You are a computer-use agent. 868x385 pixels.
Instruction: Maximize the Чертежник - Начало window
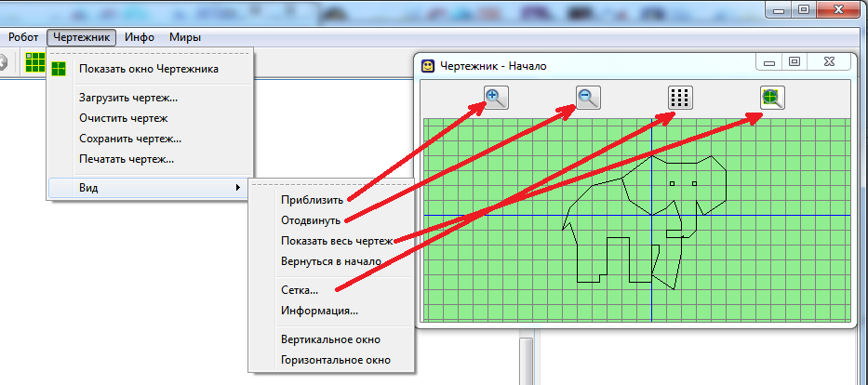795,62
